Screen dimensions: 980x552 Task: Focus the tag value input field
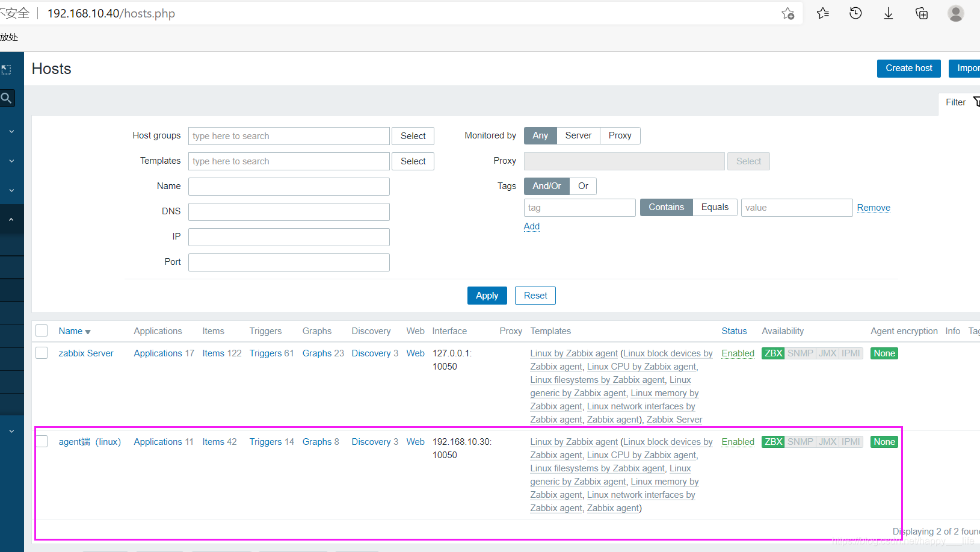pyautogui.click(x=797, y=208)
